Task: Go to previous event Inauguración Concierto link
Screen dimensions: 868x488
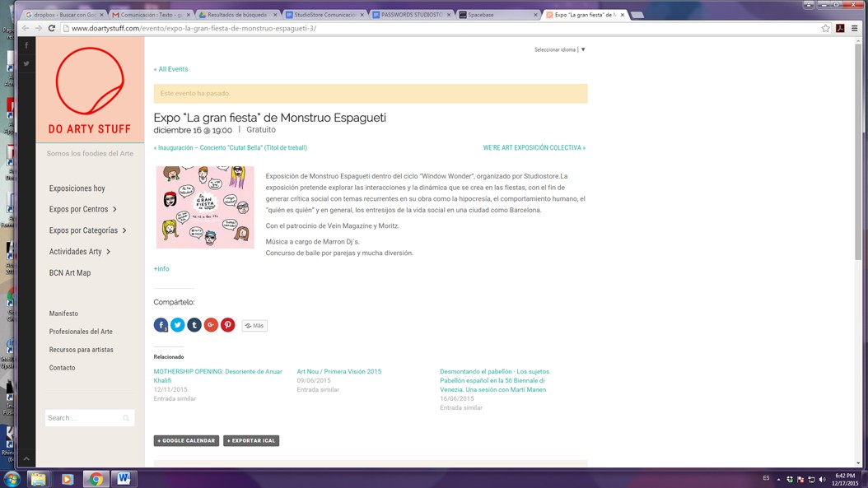Action: point(231,148)
